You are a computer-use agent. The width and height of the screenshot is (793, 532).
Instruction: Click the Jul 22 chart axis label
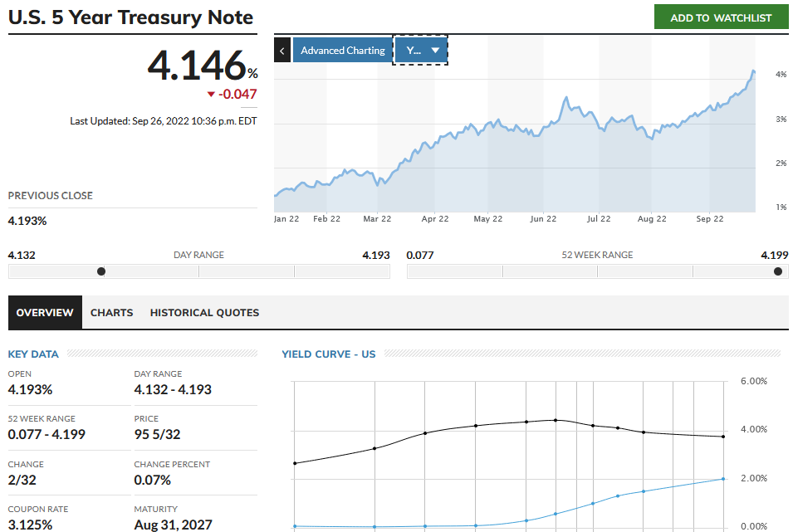(x=599, y=218)
